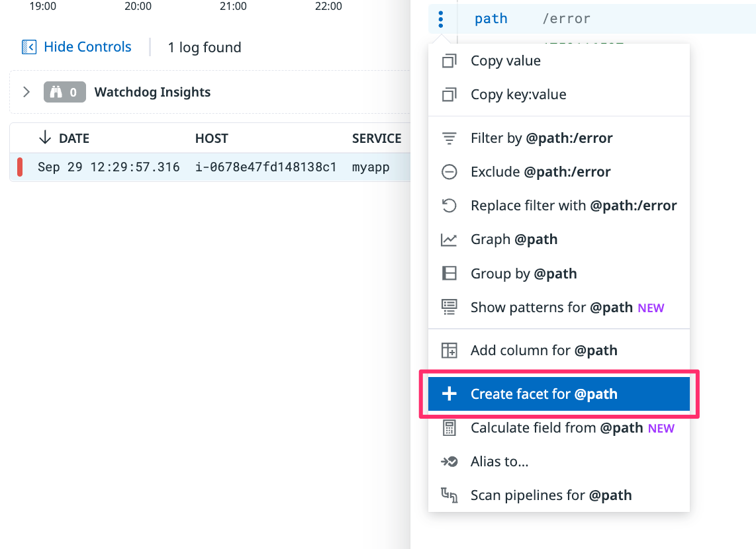Image resolution: width=756 pixels, height=549 pixels.
Task: Click the three-dot menu icon beside path
Action: coord(441,19)
